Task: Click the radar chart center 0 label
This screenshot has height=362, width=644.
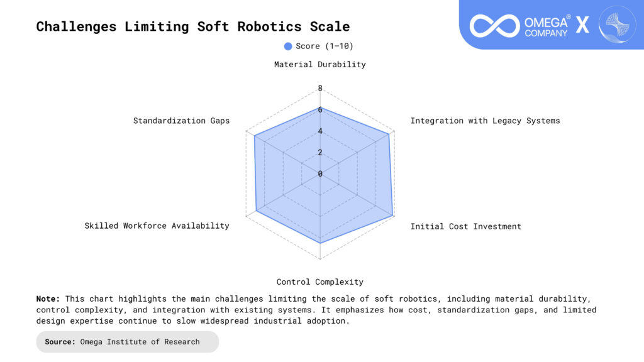Action: (320, 174)
